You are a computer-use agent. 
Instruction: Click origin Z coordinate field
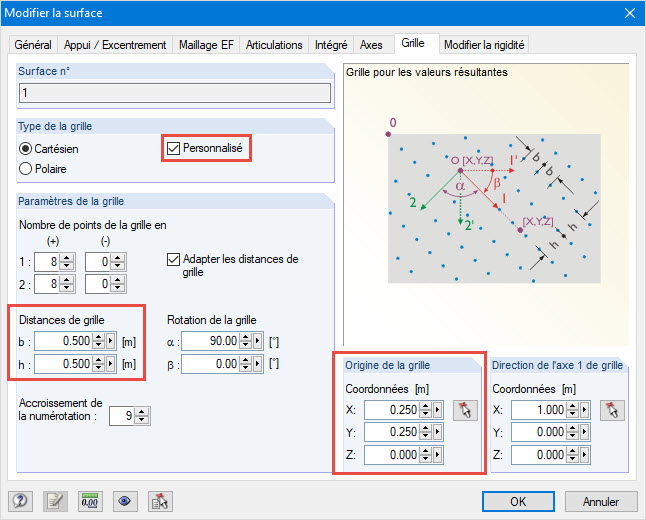pyautogui.click(x=392, y=455)
